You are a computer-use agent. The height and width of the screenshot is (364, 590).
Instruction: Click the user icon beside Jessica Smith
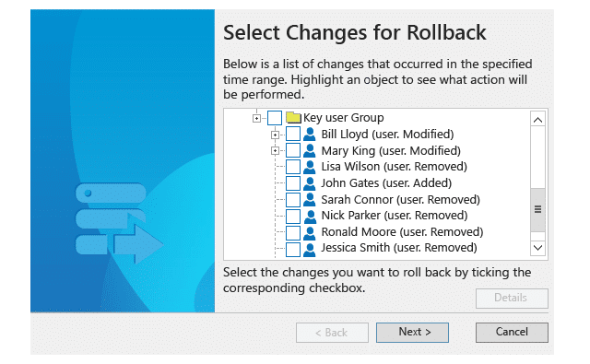(310, 249)
